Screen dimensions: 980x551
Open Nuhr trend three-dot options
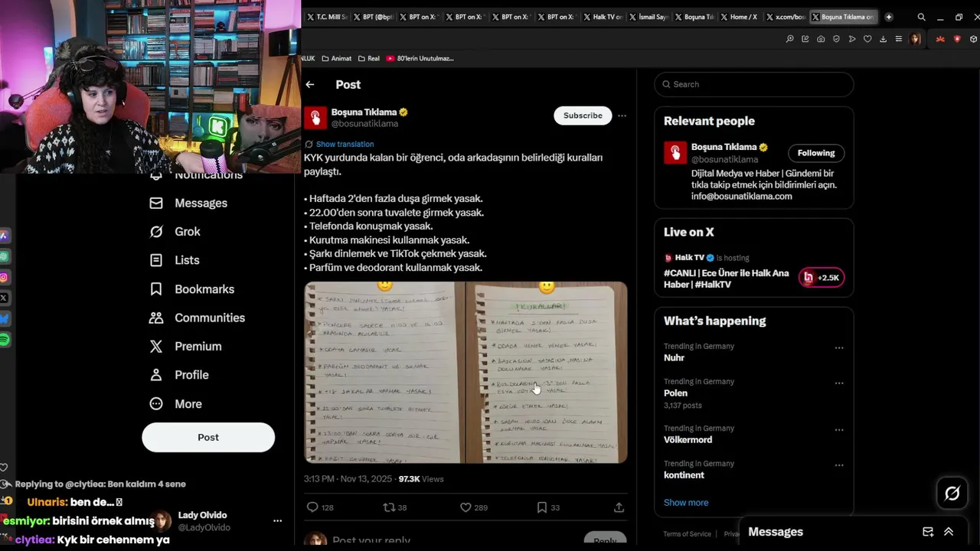tap(839, 347)
